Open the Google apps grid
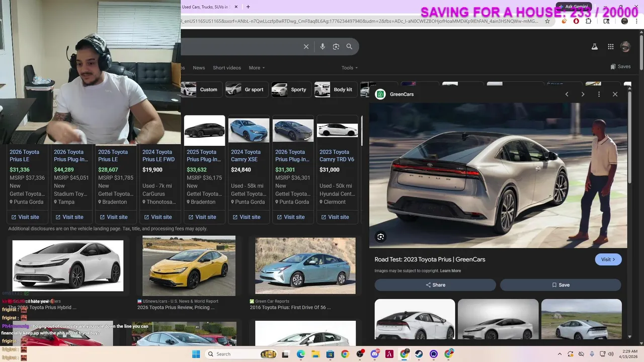 [610, 47]
